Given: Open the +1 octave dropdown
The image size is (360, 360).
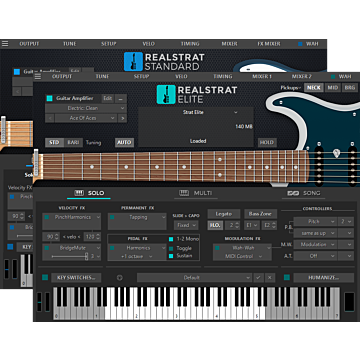Looking at the screenshot, I should 137,256.
